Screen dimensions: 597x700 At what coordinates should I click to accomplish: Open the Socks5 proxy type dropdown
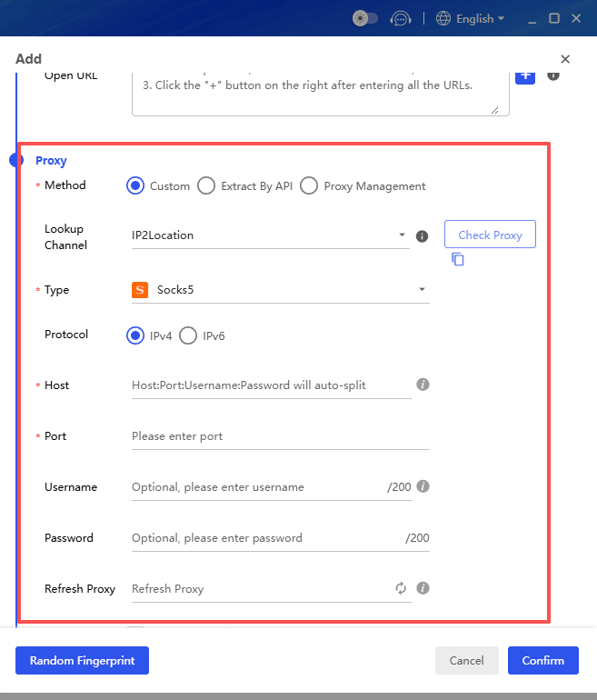click(281, 290)
